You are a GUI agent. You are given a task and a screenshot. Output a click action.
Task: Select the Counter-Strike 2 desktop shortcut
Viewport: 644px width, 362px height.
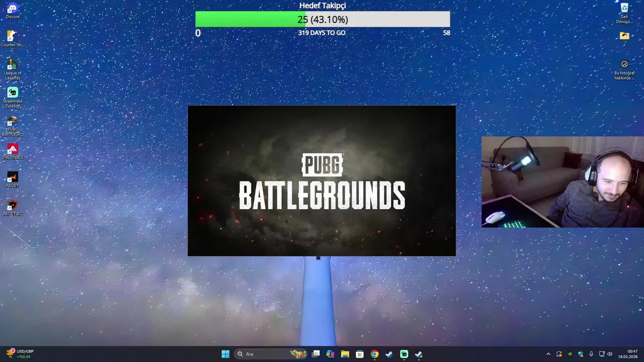(x=13, y=40)
